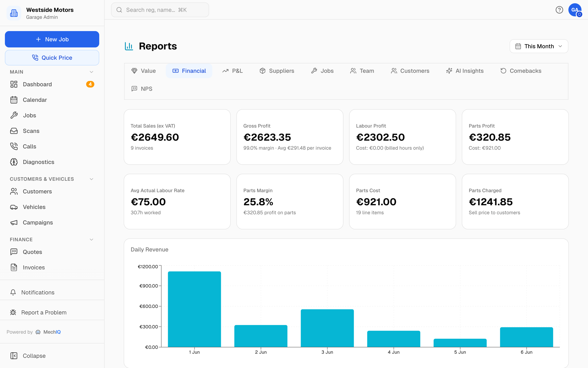
Task: Click the Diagnostics brain icon
Action: [x=14, y=162]
